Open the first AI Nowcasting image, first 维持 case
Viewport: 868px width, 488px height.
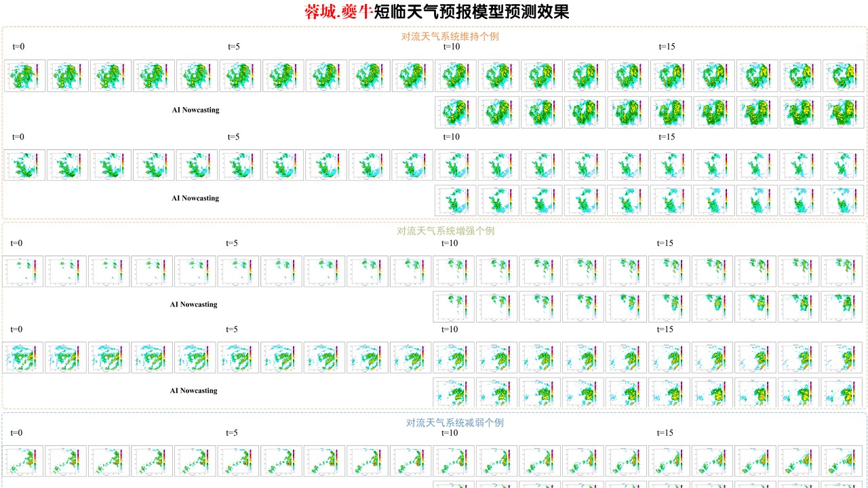click(x=456, y=112)
